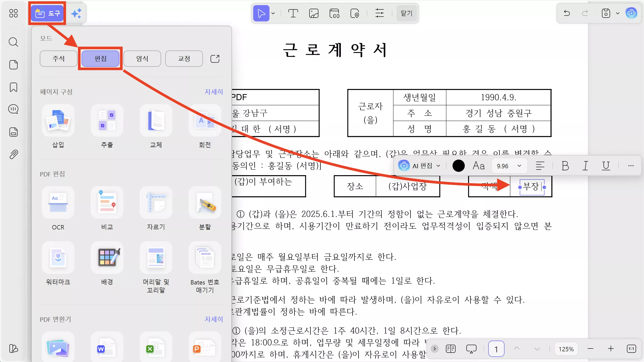Click 자세히 link next to PDF 변환기
Image resolution: width=644 pixels, height=362 pixels.
[214, 319]
